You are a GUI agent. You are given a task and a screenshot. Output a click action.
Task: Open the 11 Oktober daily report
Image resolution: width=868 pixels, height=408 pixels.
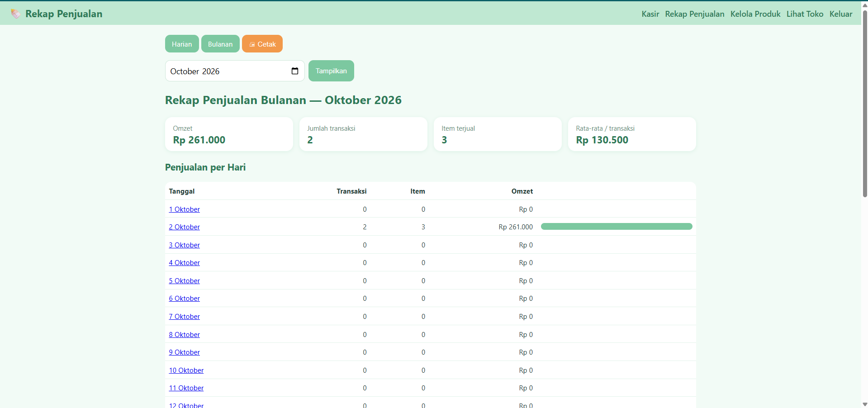coord(186,388)
